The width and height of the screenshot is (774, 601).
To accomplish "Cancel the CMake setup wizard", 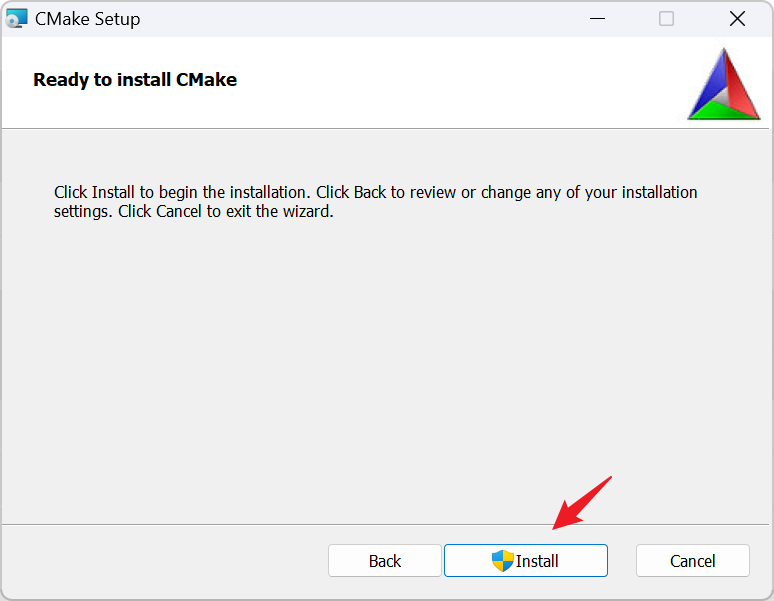I will point(692,561).
